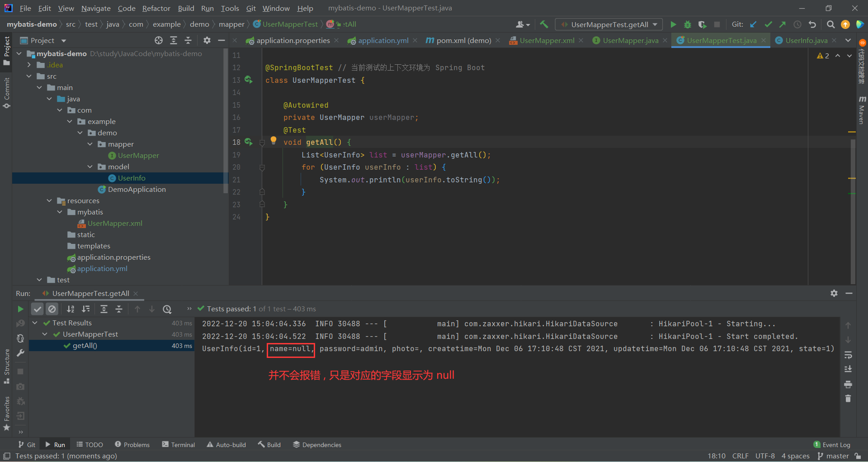Close the UserMapperTest.getAll run tab
This screenshot has height=462, width=868.
tap(136, 294)
